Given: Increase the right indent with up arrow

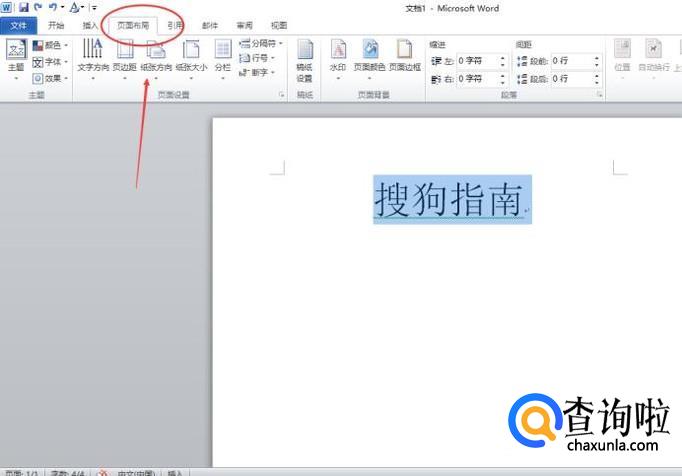Looking at the screenshot, I should point(502,75).
